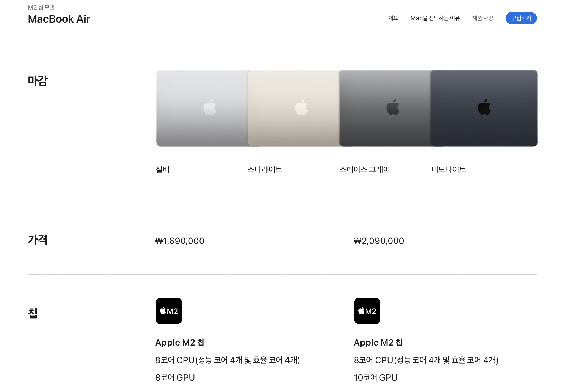Image resolution: width=588 pixels, height=385 pixels.
Task: Click the 스타라이트 color label
Action: pos(265,170)
